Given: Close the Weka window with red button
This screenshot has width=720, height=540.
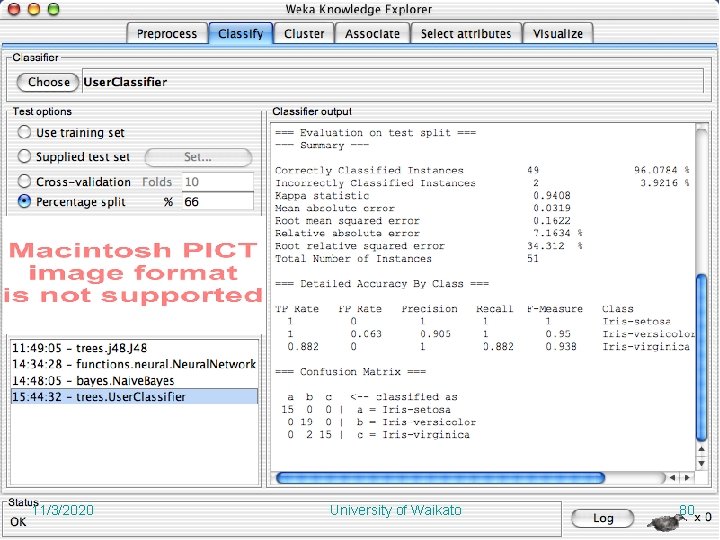Looking at the screenshot, I should [x=15, y=9].
